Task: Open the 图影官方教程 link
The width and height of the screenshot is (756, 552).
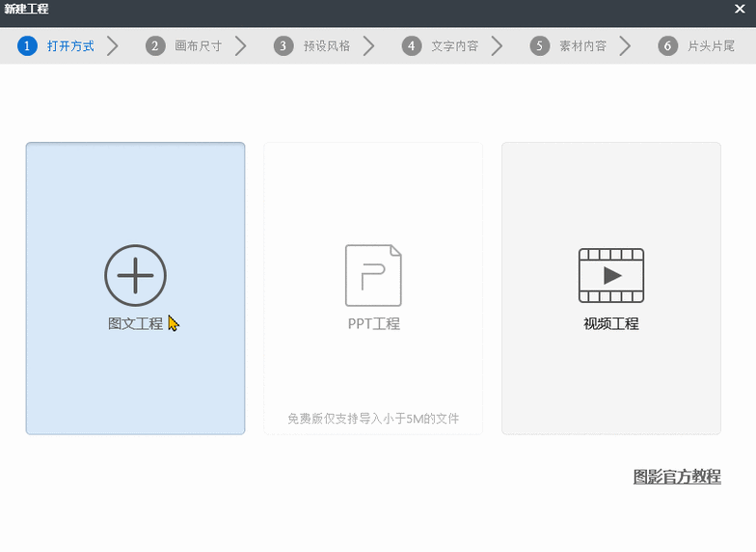Action: (677, 477)
